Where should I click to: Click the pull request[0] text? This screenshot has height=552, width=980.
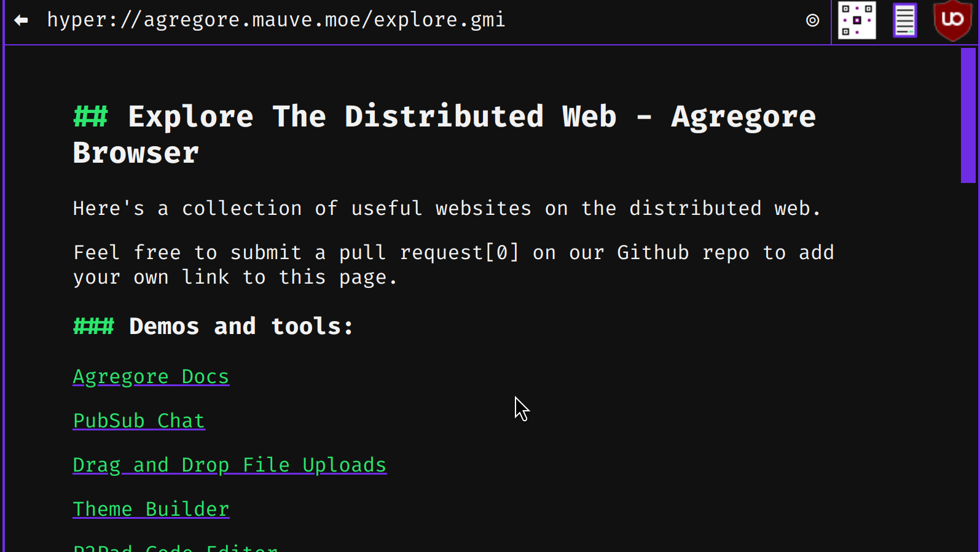(x=429, y=252)
